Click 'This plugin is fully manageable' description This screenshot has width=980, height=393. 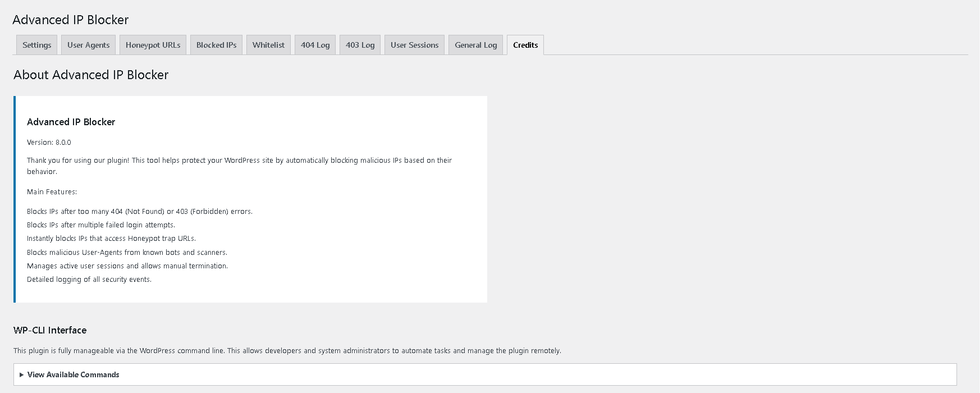pos(287,351)
